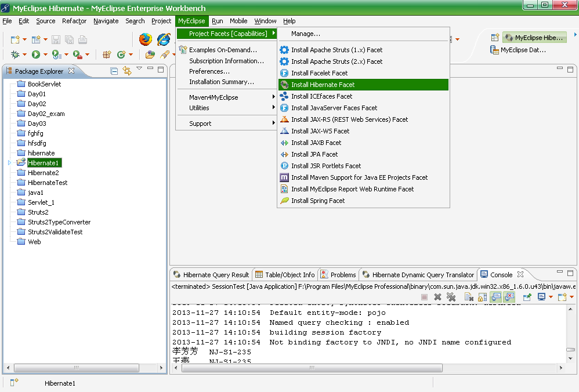579x392 pixels.
Task: Expand the Support submenu
Action: (227, 124)
